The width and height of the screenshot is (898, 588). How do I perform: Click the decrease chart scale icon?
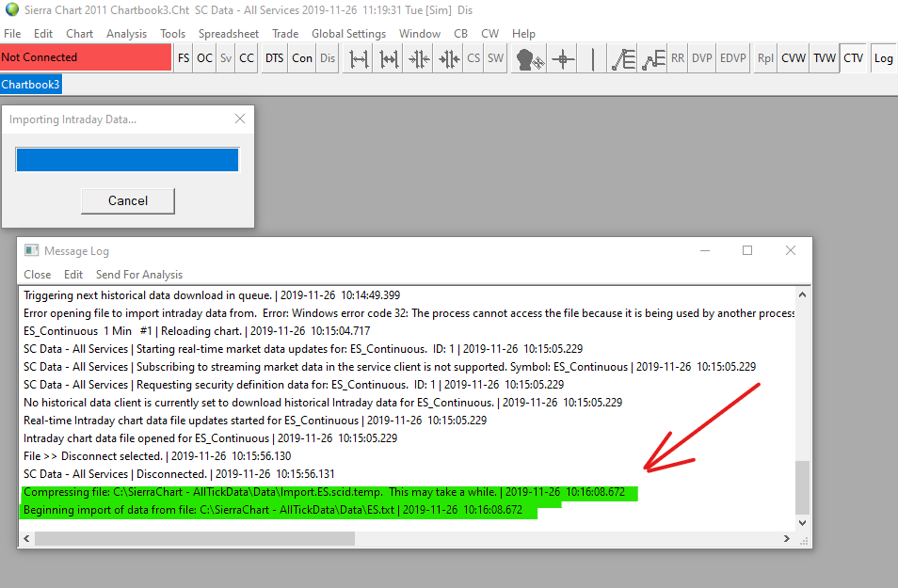click(x=449, y=58)
